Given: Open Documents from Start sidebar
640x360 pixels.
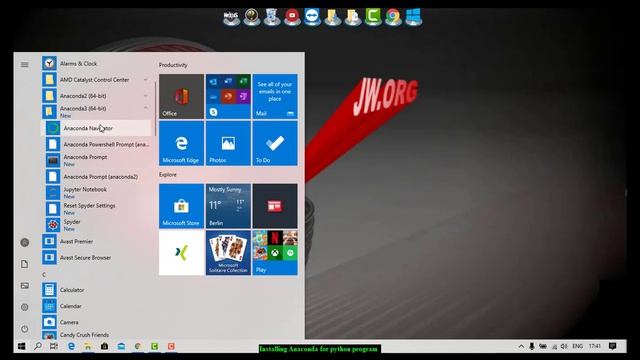Looking at the screenshot, I should (24, 264).
